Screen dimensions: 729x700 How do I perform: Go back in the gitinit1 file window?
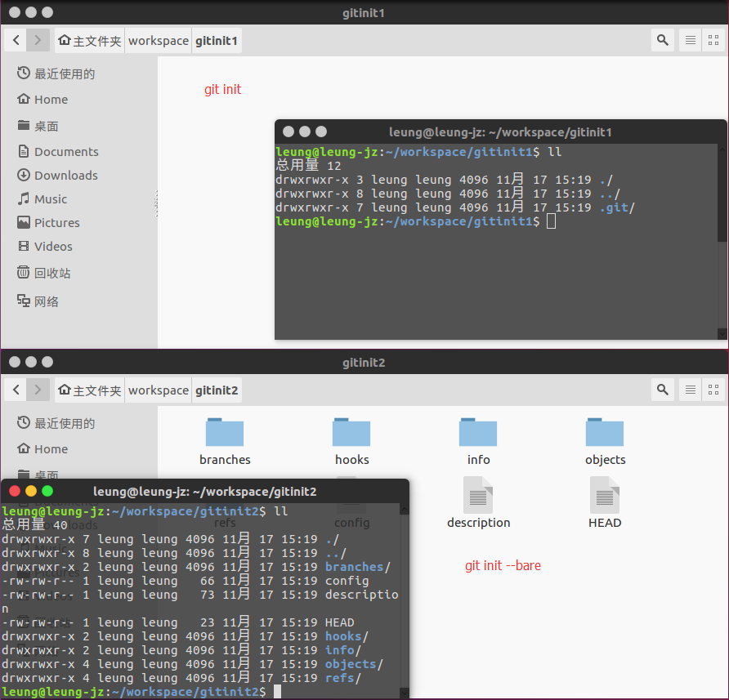click(16, 40)
